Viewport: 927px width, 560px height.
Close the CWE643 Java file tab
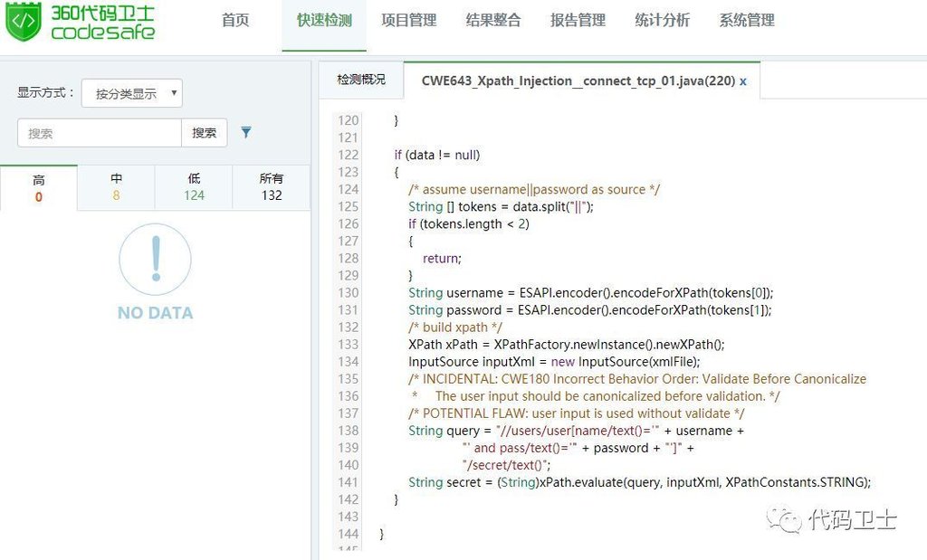coord(743,81)
